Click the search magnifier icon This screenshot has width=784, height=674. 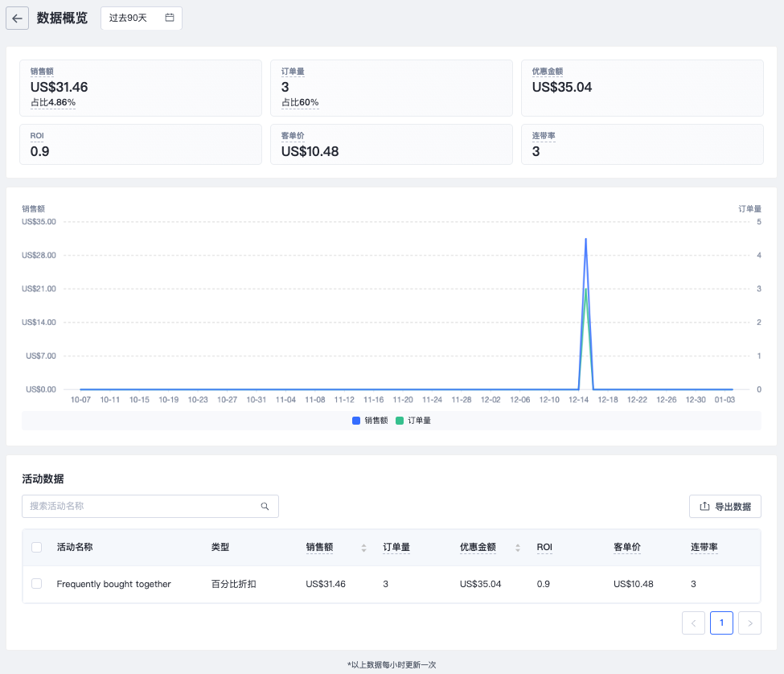(265, 507)
